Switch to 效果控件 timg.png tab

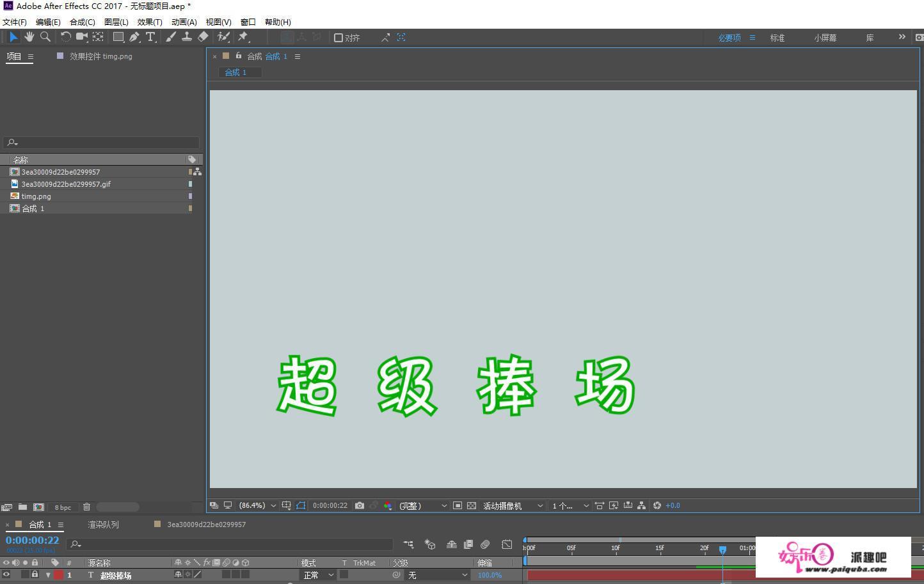[x=100, y=56]
